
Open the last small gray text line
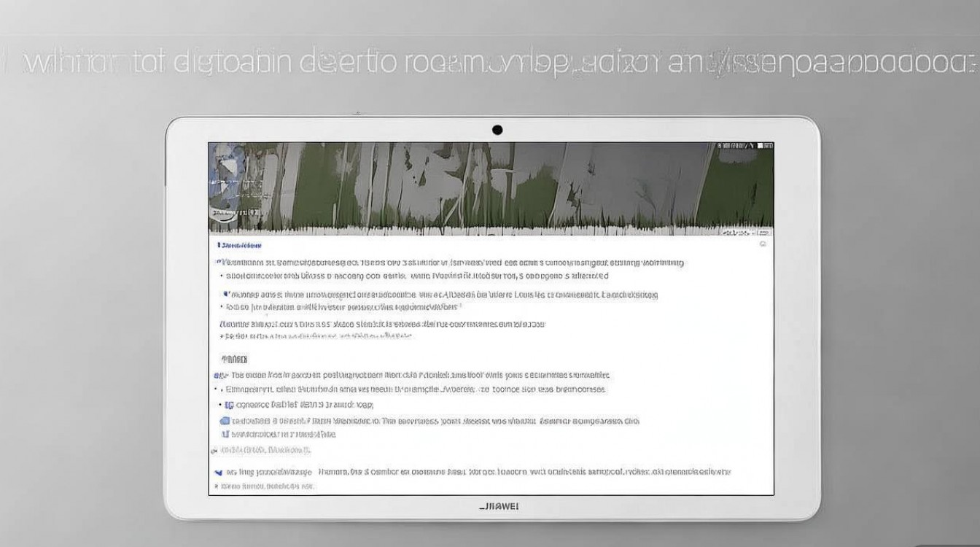coord(267,486)
